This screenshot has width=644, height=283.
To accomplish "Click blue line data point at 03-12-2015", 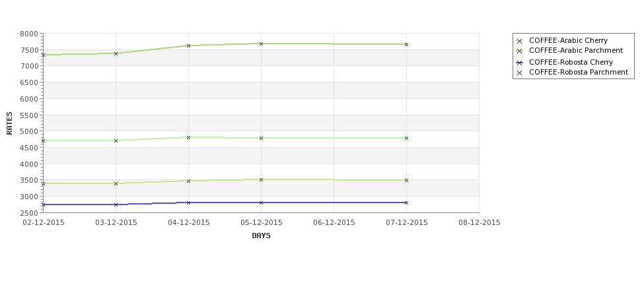I will pos(116,204).
